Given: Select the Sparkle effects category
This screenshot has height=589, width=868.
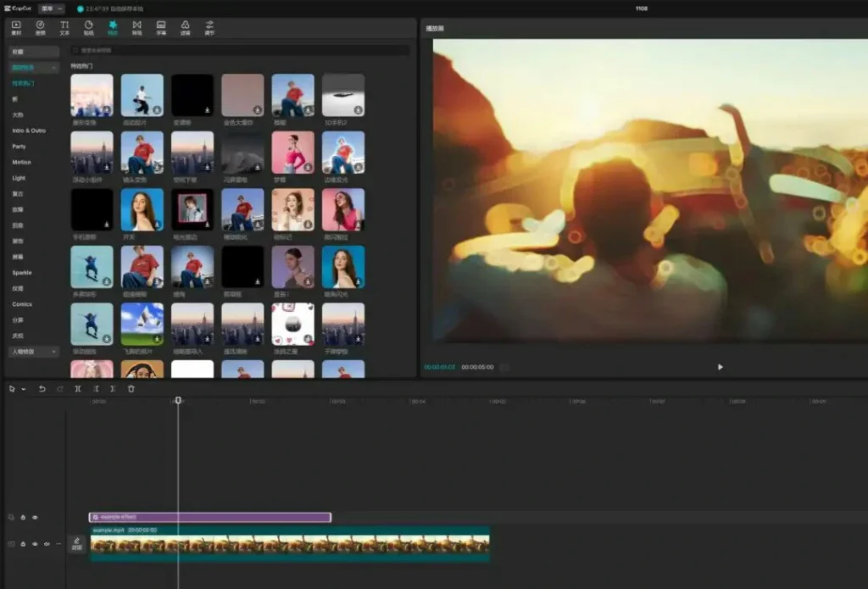Looking at the screenshot, I should click(22, 273).
